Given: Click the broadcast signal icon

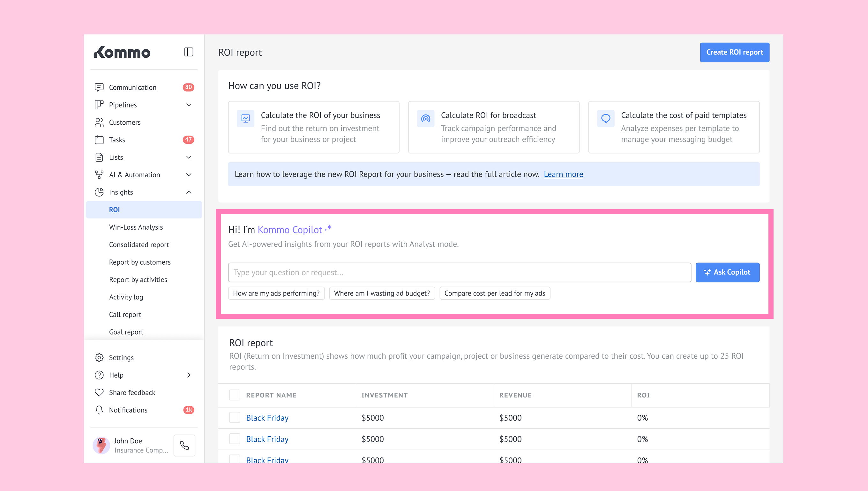Looking at the screenshot, I should pyautogui.click(x=426, y=118).
